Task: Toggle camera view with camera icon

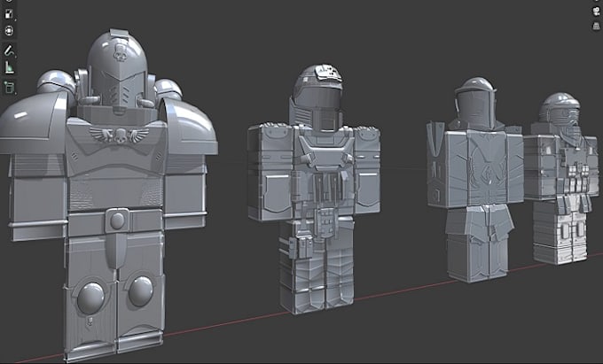Action: (597, 12)
